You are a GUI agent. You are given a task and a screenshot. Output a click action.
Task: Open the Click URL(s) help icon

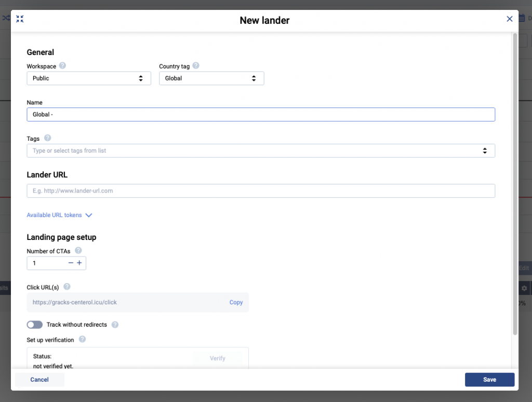tap(67, 287)
